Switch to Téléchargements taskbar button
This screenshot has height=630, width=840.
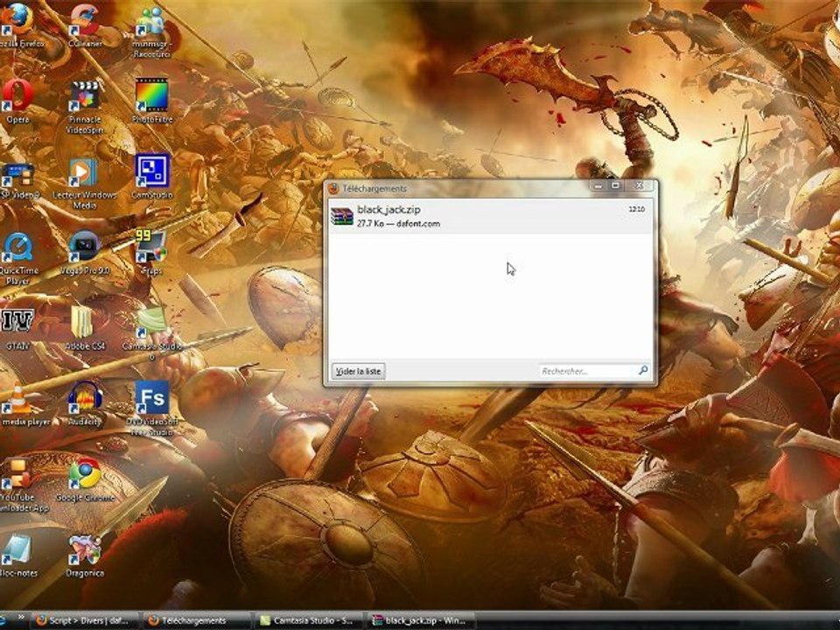[x=196, y=620]
